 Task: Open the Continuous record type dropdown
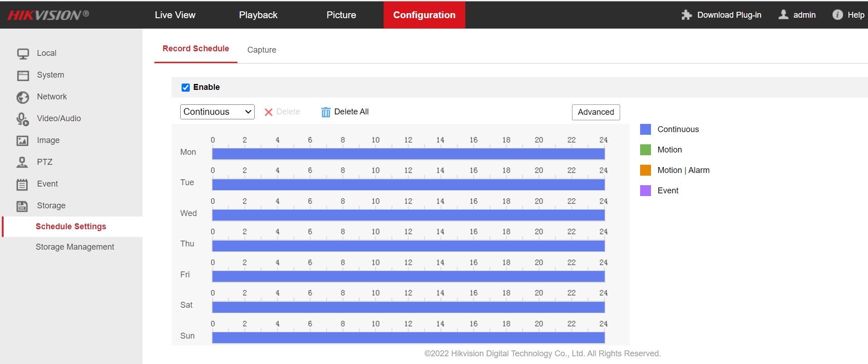[217, 112]
